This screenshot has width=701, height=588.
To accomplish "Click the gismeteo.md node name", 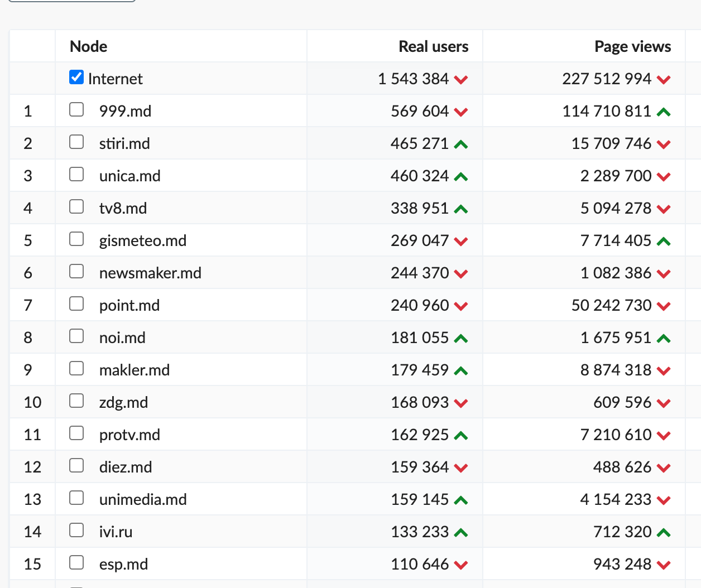I will (x=143, y=240).
